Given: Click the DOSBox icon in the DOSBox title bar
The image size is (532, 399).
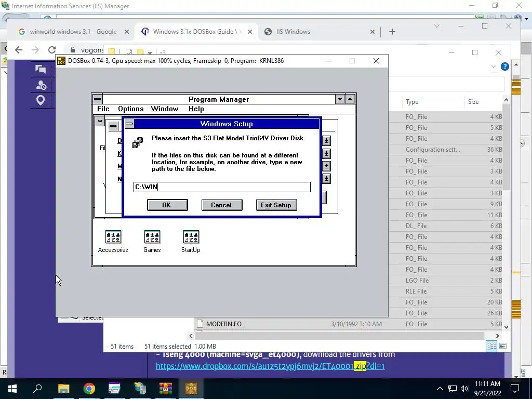Looking at the screenshot, I should point(61,61).
